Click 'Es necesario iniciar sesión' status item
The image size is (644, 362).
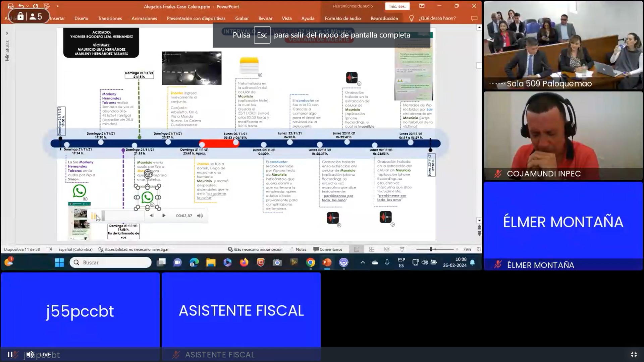255,249
